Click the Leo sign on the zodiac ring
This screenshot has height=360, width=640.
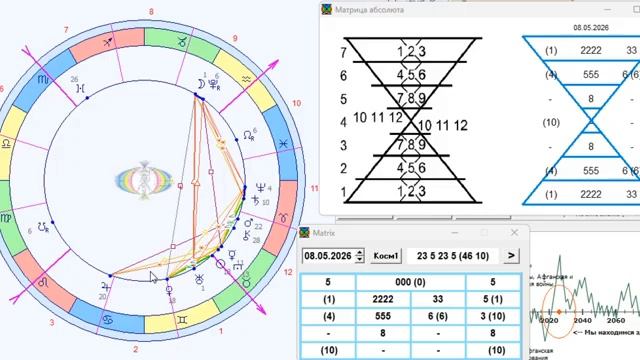point(43,282)
